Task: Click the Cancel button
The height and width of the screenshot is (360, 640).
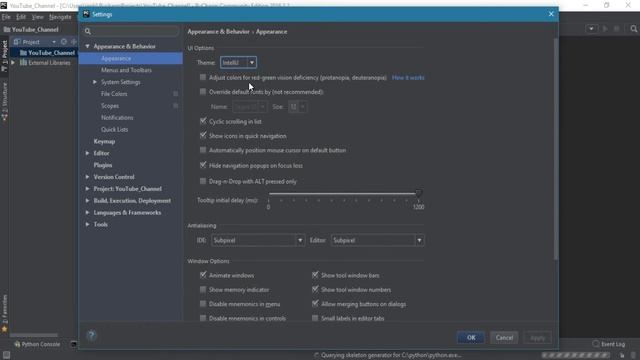Action: coord(504,338)
